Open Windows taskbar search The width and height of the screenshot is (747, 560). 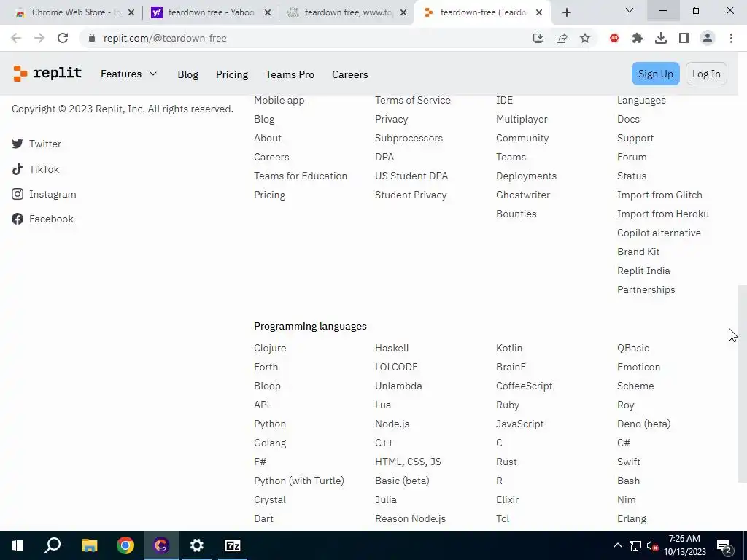(x=53, y=545)
